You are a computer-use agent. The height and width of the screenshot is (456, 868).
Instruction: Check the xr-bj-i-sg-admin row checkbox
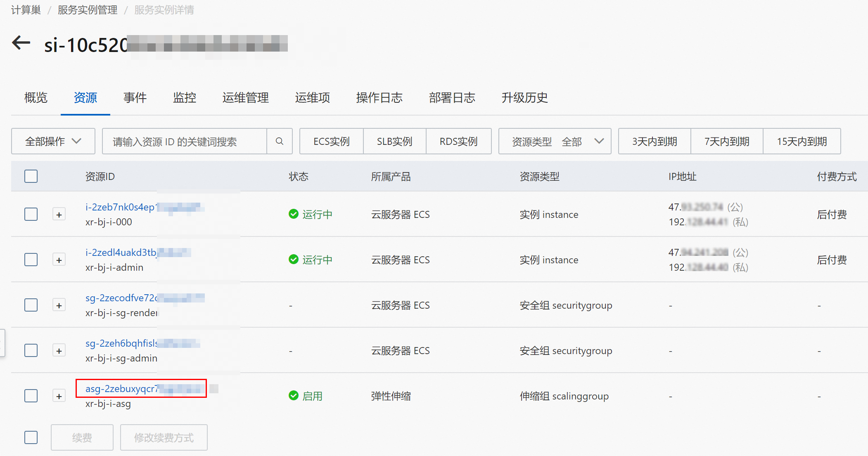(x=31, y=350)
